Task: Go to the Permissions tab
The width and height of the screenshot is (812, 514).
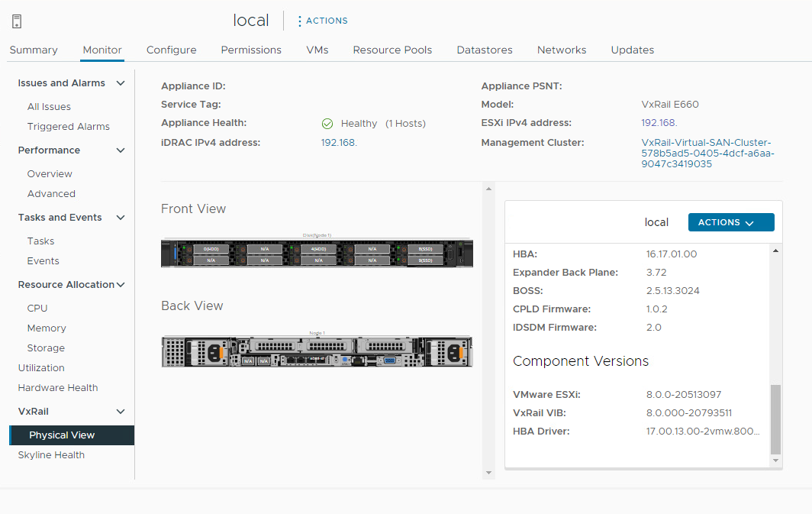Action: pyautogui.click(x=251, y=50)
